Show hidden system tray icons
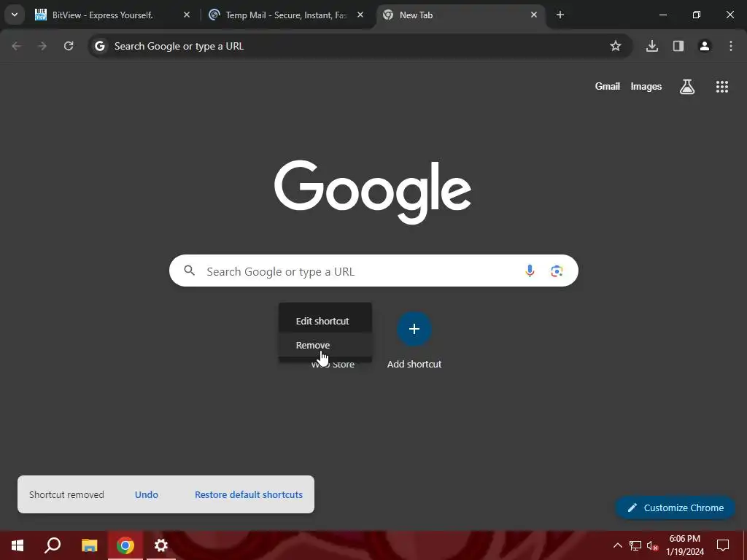This screenshot has height=560, width=747. [617, 545]
